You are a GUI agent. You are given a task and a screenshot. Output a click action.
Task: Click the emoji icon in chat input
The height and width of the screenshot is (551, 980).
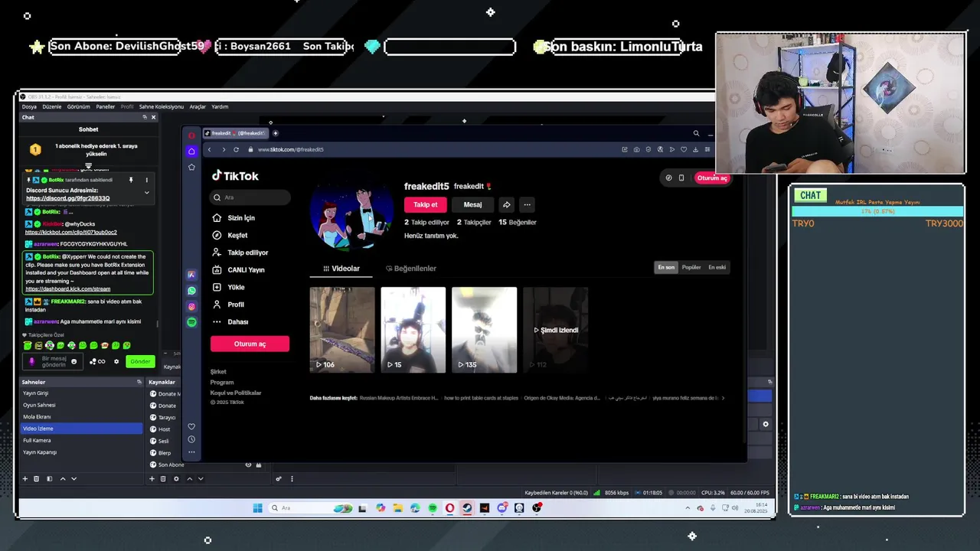73,361
